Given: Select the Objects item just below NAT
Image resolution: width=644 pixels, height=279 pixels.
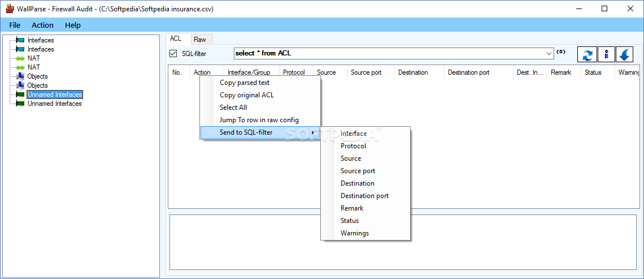Looking at the screenshot, I should [x=37, y=76].
